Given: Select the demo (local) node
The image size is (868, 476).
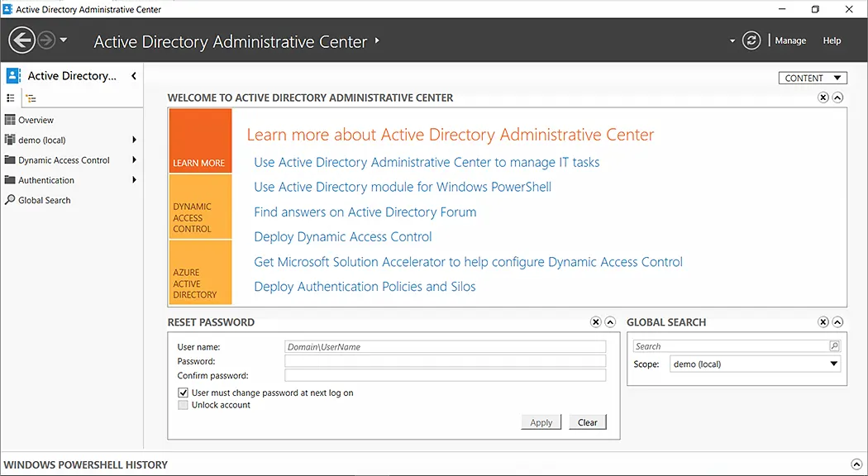Looking at the screenshot, I should coord(42,140).
